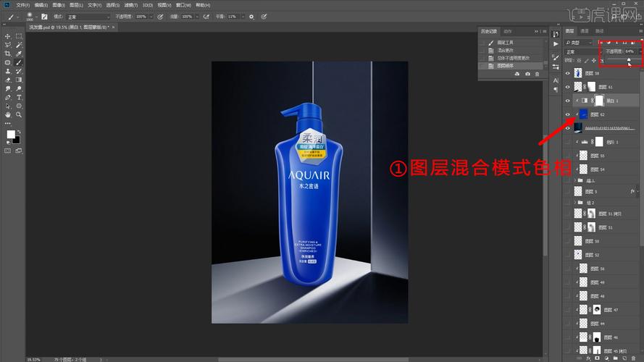Hide layer 图层 62 with eye icon
Screen dimensions: 644x362
coord(568,114)
